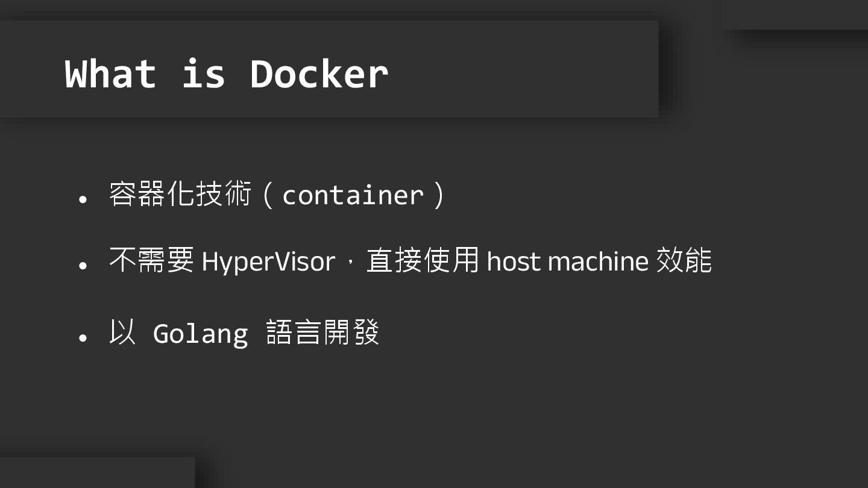The image size is (868, 488).
Task: Click the word "container" in parentheses
Action: 353,195
